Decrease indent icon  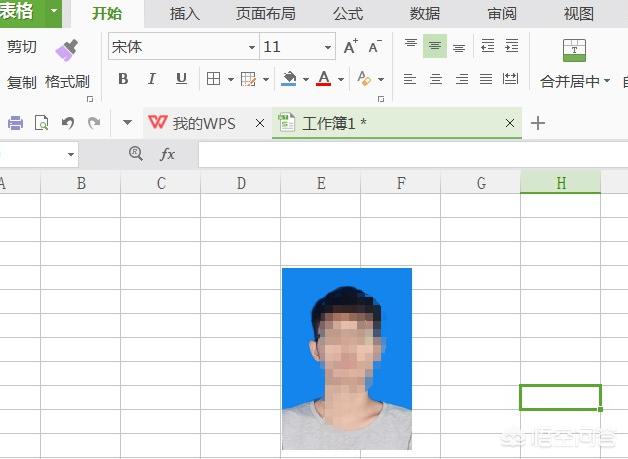(x=487, y=46)
